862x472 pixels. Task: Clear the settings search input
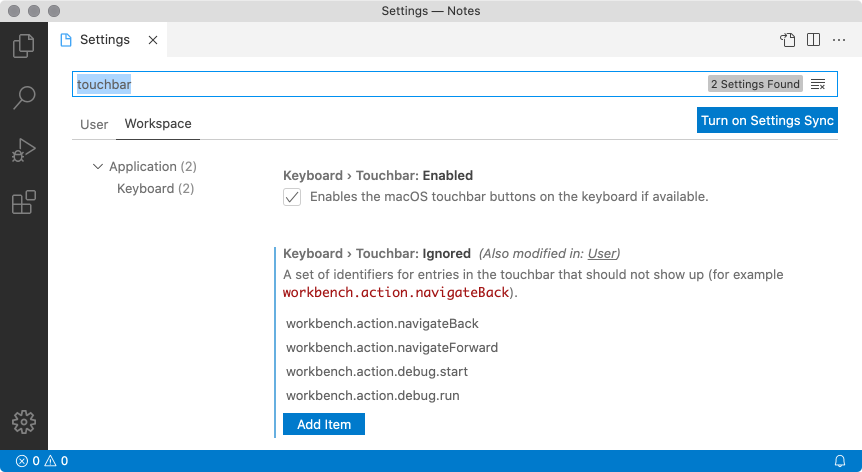coord(818,84)
